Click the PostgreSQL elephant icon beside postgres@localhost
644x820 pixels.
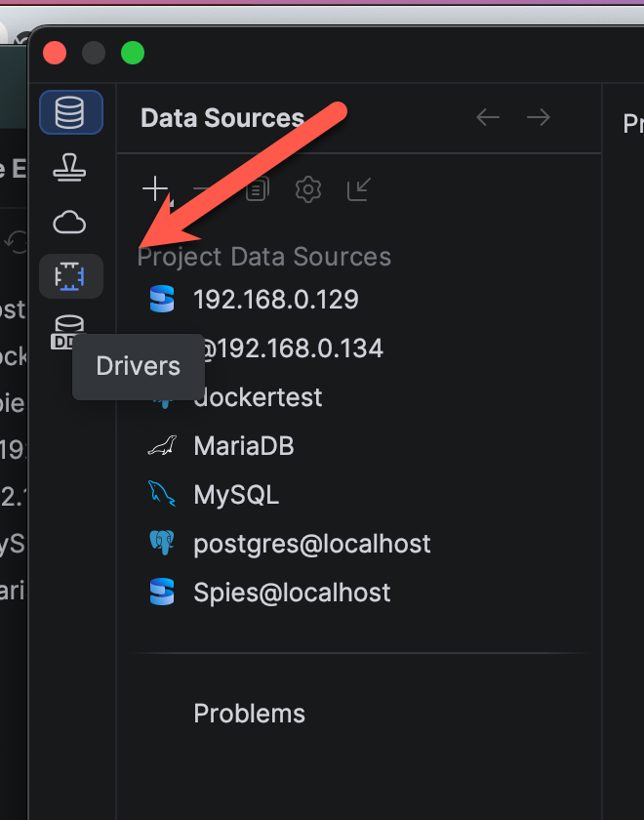(162, 543)
